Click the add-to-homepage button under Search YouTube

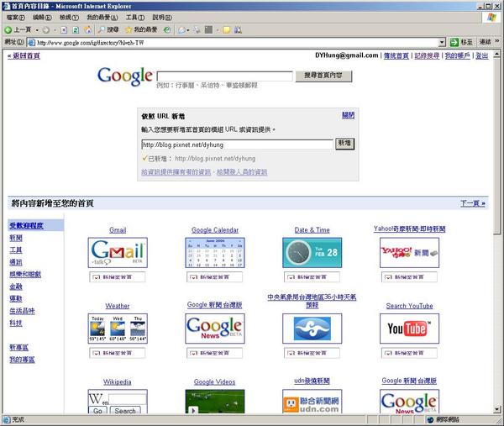pos(409,353)
